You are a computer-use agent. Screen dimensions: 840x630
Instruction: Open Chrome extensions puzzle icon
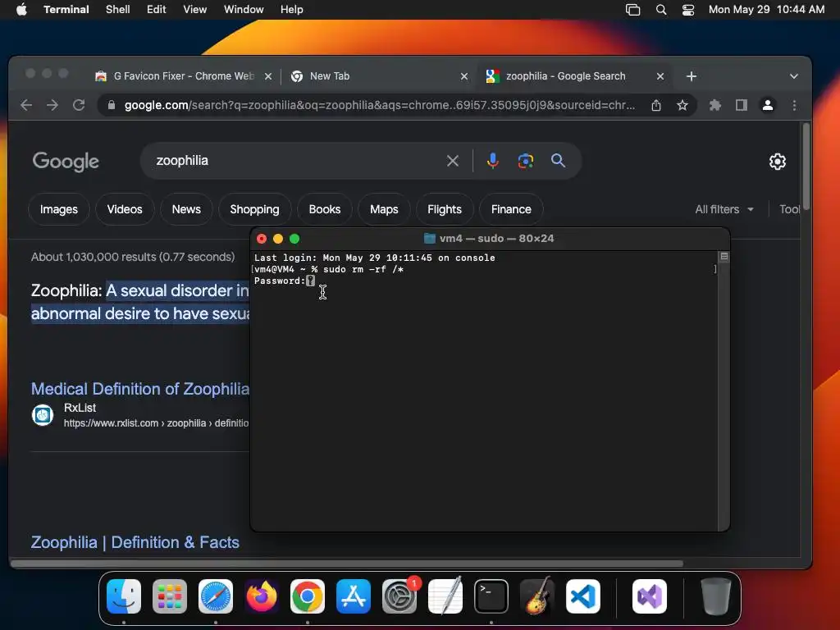tap(715, 105)
